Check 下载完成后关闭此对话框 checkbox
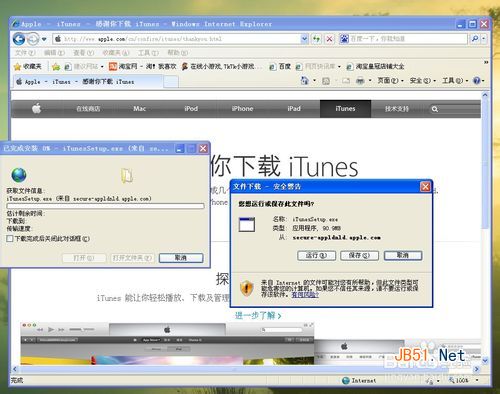 (x=10, y=239)
